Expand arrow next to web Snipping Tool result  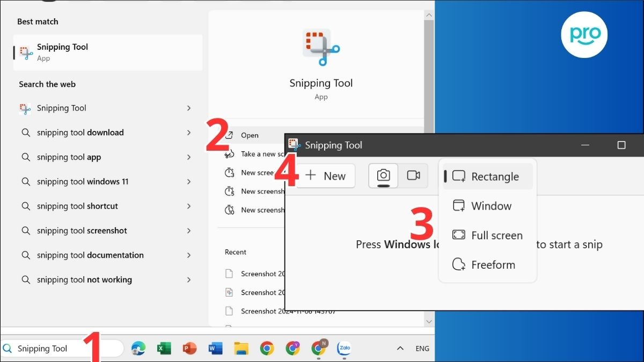189,108
